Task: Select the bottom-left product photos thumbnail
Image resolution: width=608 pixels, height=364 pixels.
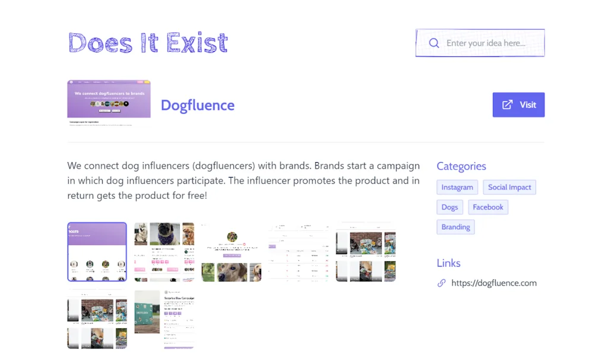Action: [x=97, y=319]
